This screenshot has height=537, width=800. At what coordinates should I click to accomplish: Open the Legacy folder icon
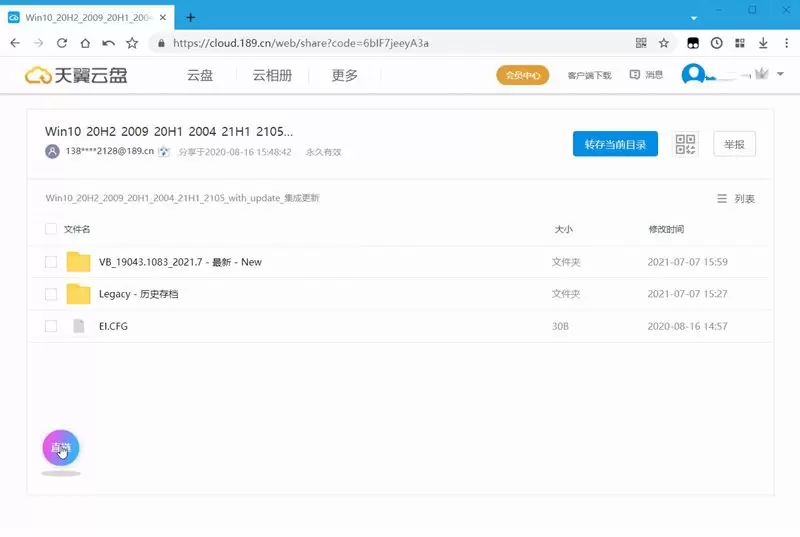tap(78, 294)
